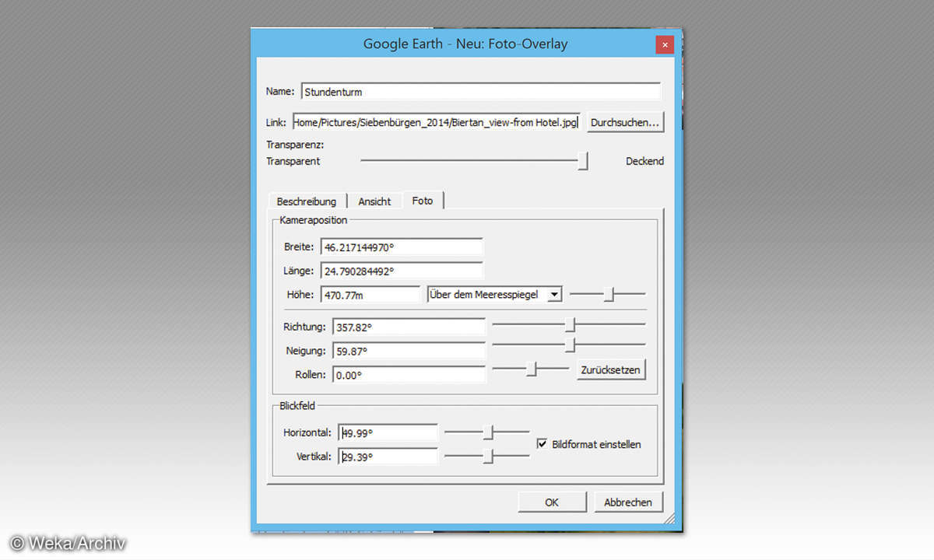
Task: Click the Rollen slider handle
Action: 532,369
